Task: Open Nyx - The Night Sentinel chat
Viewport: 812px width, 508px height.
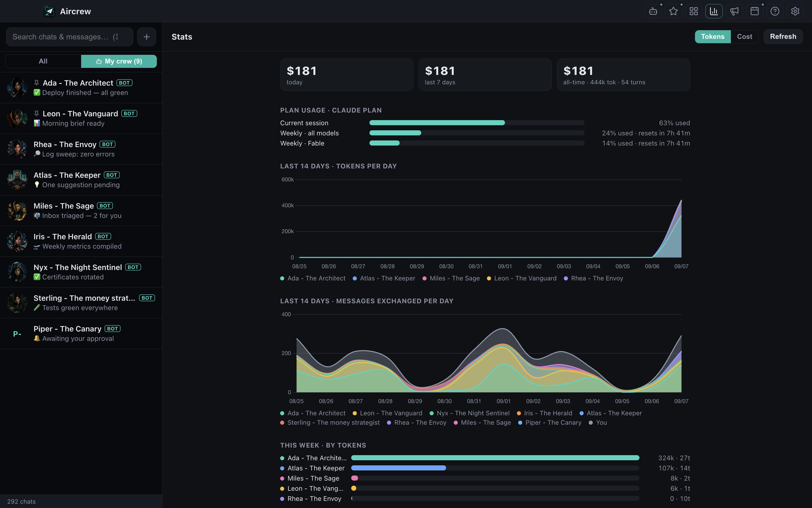Action: coord(81,272)
